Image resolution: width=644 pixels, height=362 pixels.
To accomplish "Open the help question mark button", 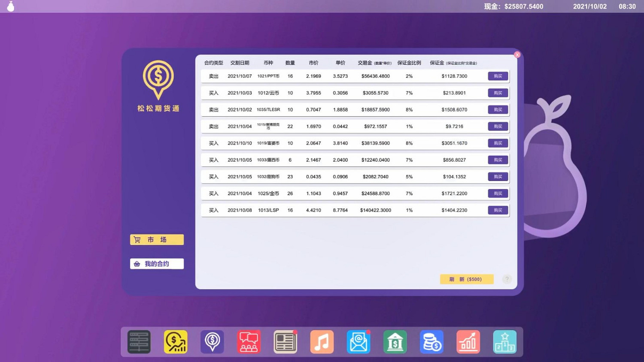I will coord(507,279).
